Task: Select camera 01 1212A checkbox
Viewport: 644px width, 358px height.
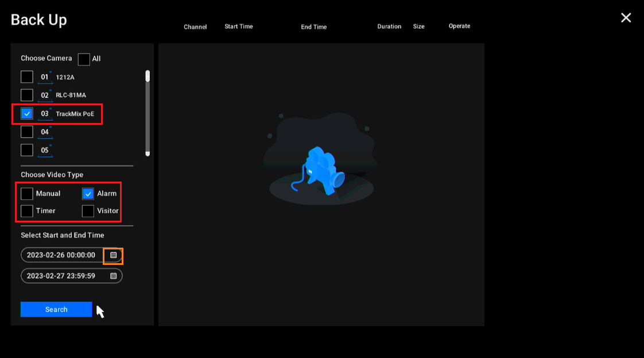Action: coord(27,77)
